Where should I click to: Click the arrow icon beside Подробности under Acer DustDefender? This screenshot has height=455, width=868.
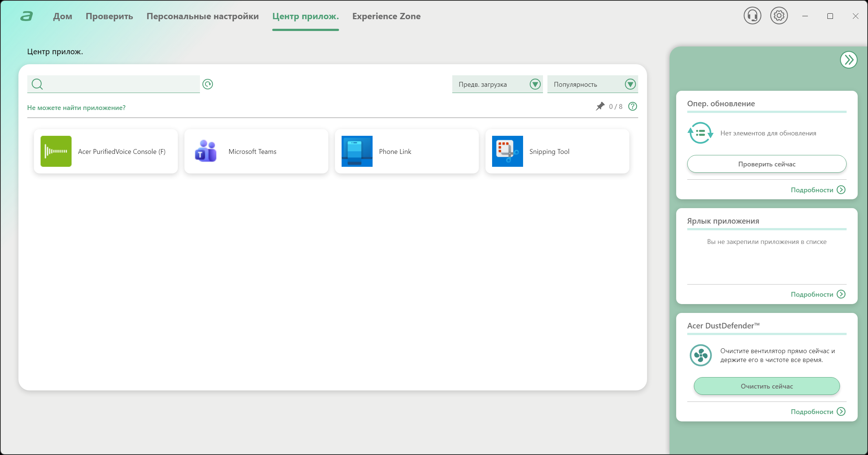[841, 411]
